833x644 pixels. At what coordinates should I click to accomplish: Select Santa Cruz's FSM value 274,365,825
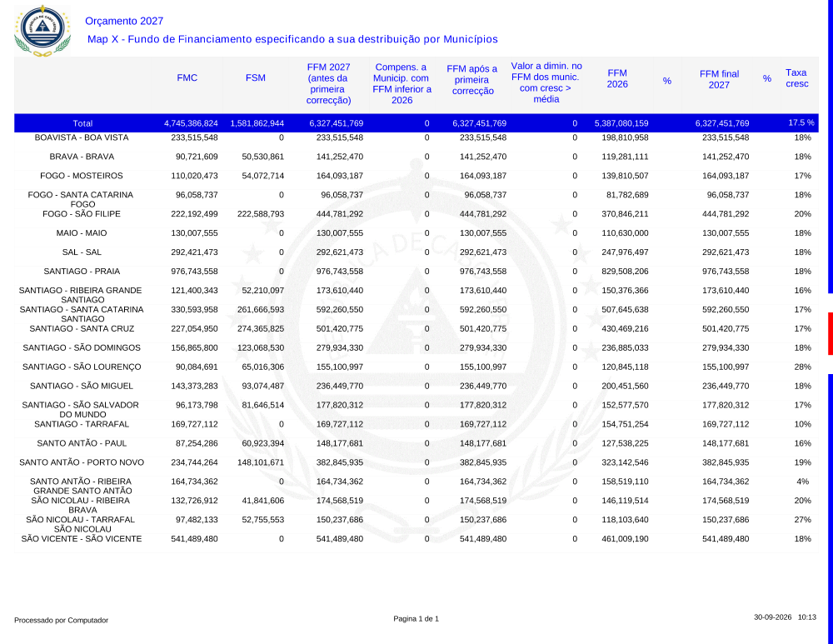point(261,329)
